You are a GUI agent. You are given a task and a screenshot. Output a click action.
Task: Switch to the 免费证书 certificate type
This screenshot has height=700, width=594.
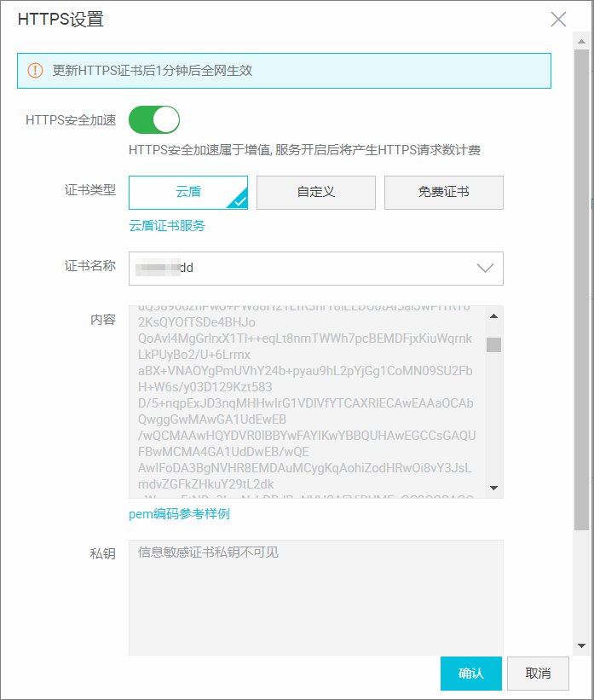pyautogui.click(x=443, y=193)
